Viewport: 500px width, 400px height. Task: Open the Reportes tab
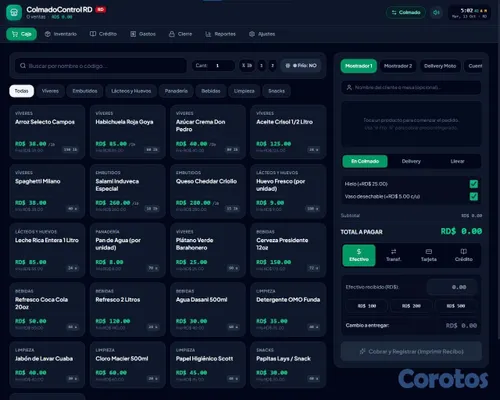pos(220,34)
